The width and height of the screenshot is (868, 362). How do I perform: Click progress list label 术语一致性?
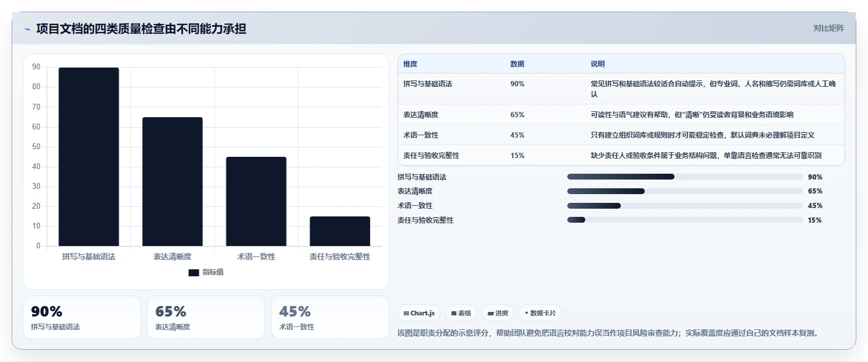click(x=415, y=206)
